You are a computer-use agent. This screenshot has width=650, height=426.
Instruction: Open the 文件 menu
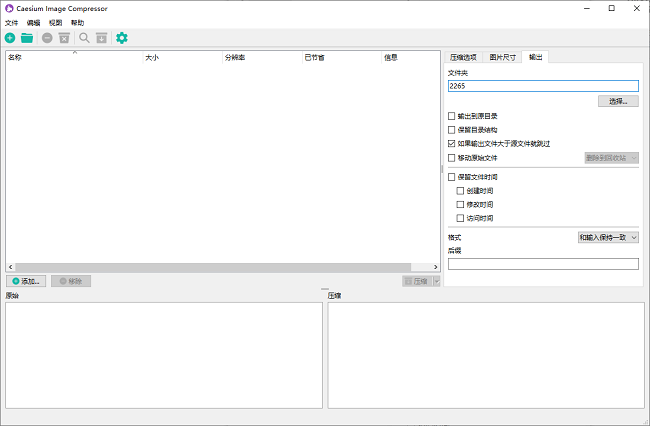[12, 22]
